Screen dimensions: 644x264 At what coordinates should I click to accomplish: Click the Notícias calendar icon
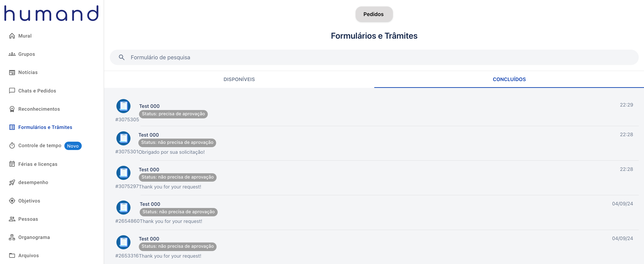pos(12,72)
